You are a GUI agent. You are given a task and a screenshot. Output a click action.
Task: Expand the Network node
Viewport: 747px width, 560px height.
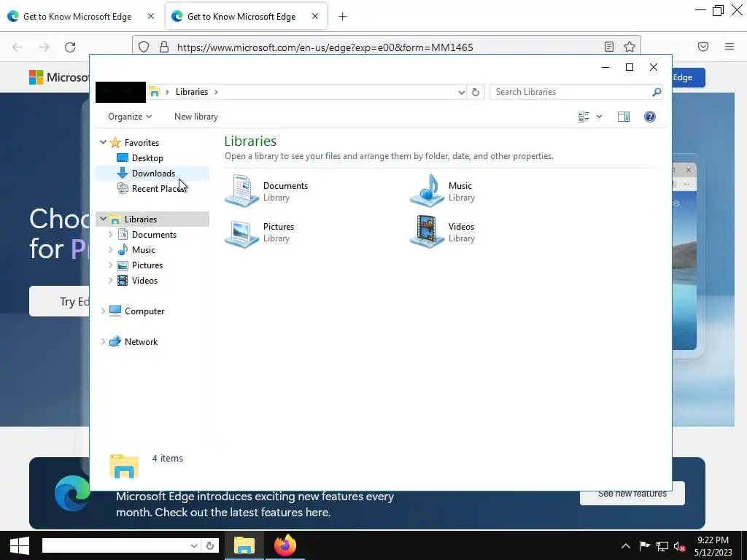(x=103, y=341)
